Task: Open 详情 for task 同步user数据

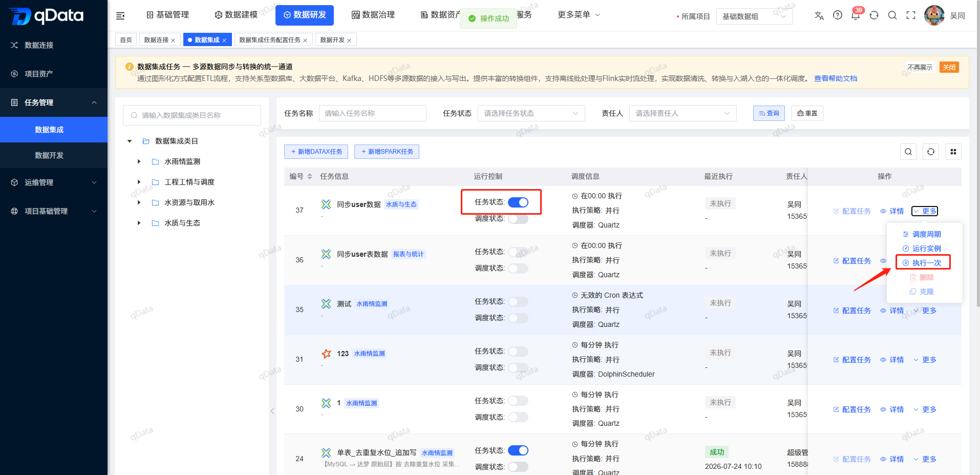Action: (892, 211)
